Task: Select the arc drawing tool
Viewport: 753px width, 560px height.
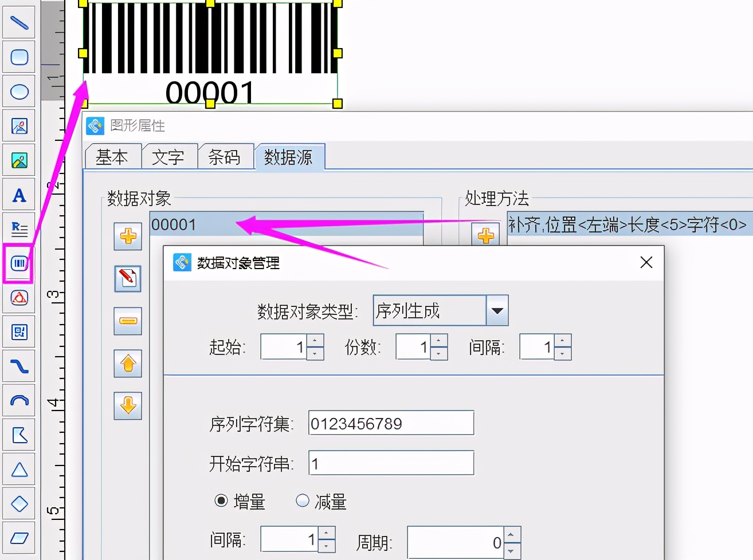Action: pos(19,401)
